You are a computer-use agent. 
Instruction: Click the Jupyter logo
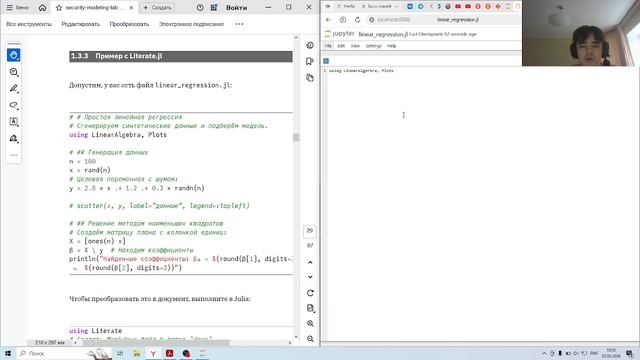pos(340,34)
